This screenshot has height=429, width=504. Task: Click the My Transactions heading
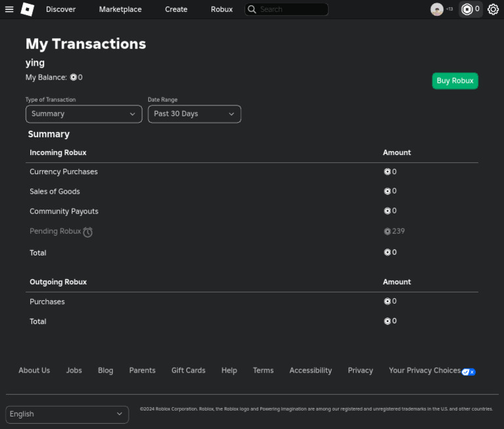coord(86,44)
